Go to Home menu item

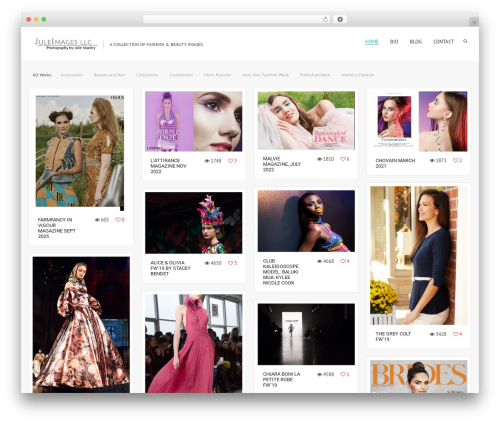click(x=372, y=42)
